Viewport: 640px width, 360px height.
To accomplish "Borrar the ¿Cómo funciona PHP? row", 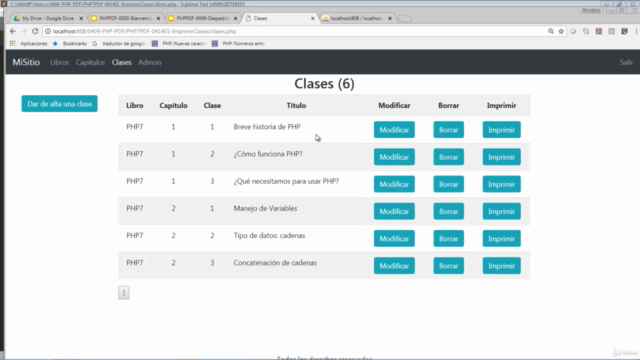I will click(449, 157).
